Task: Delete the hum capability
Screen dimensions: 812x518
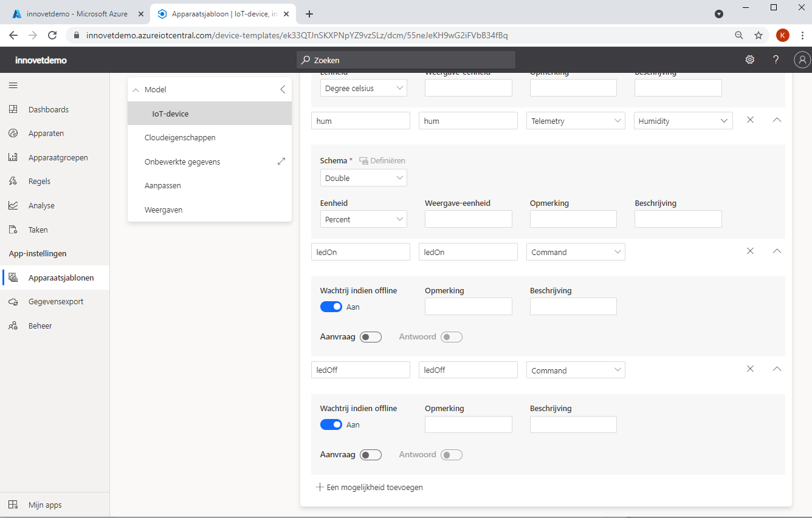Action: [750, 120]
